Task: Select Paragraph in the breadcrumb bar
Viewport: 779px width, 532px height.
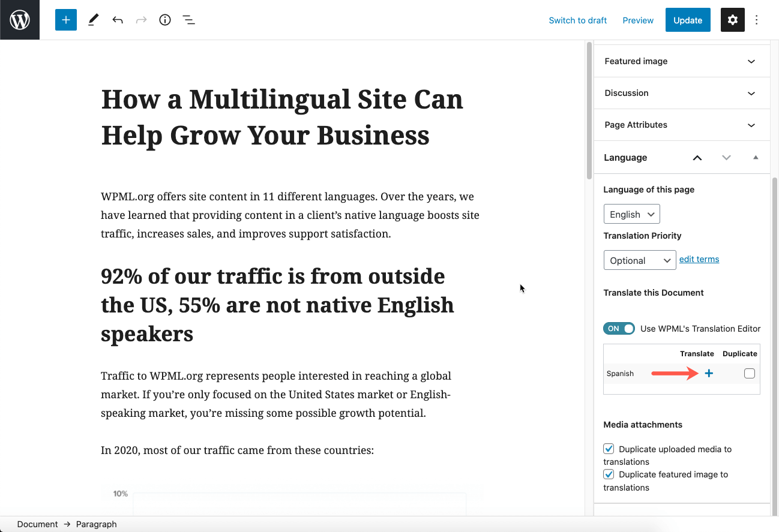Action: [x=96, y=524]
